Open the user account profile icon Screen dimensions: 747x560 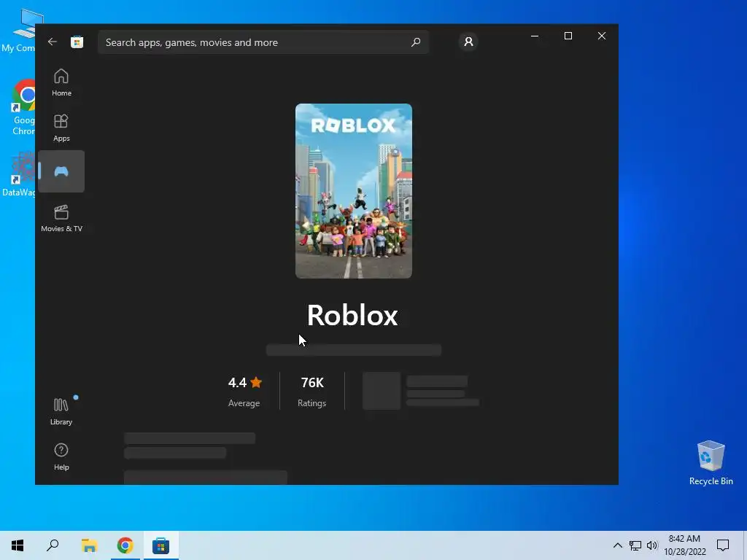tap(468, 42)
